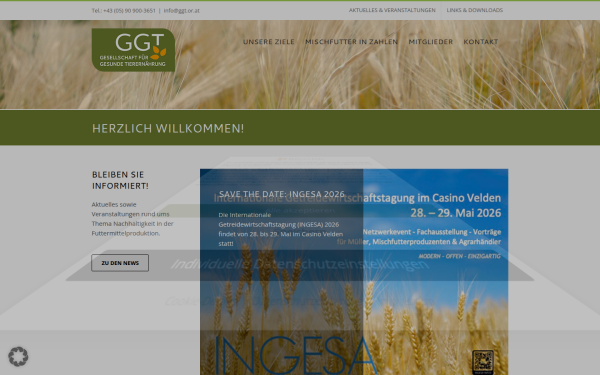Click the Herzlich Willkommen! title

coord(168,129)
